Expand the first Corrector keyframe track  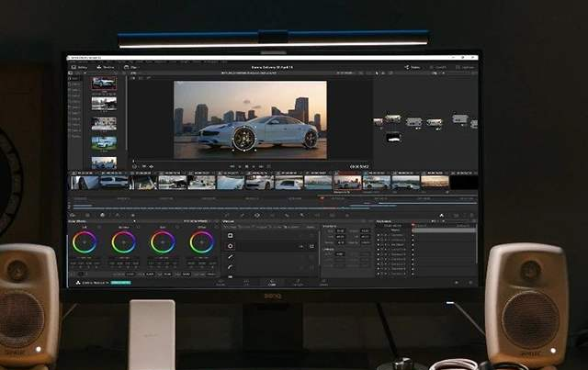pyautogui.click(x=390, y=235)
